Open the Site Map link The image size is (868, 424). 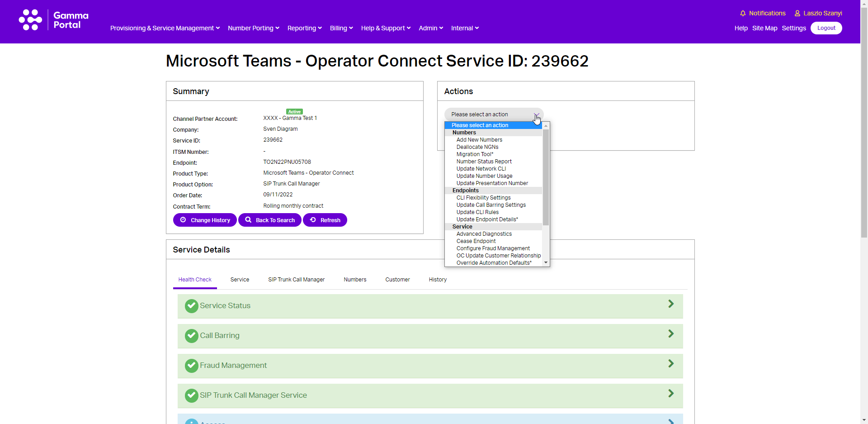(764, 28)
